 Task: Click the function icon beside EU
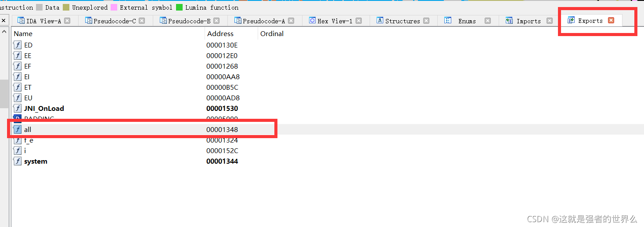click(x=18, y=98)
